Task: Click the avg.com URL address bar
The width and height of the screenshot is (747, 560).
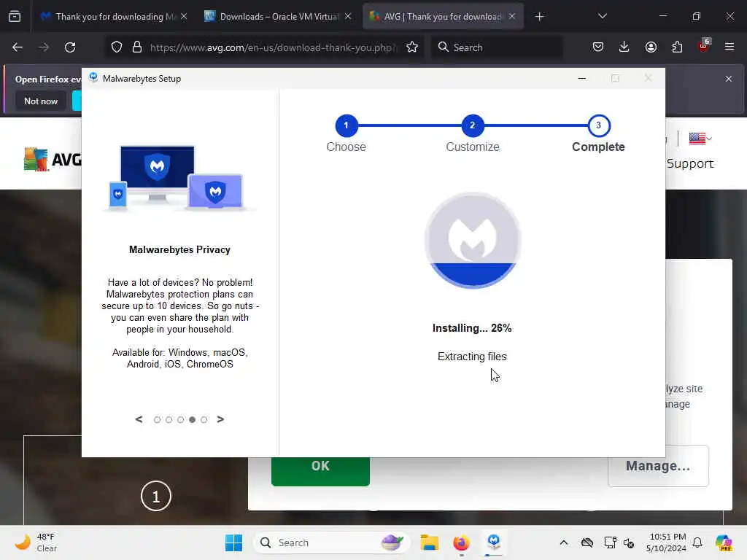Action: coord(271,47)
